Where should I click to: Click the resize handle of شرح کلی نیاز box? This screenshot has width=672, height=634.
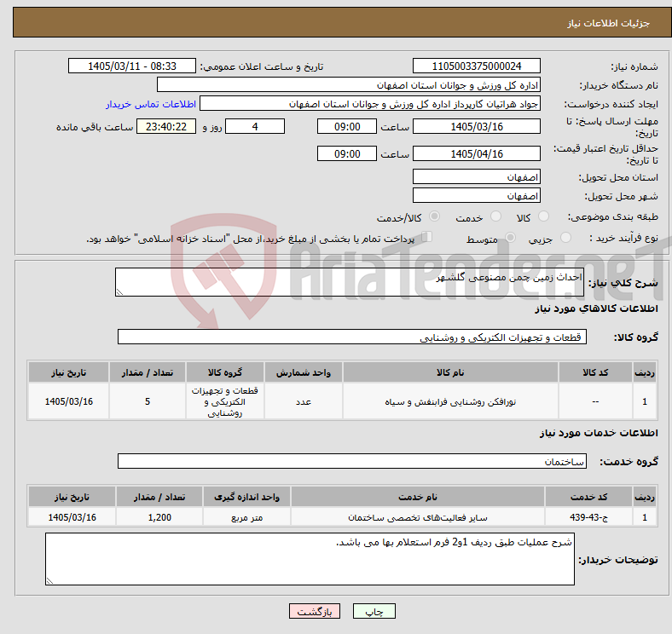pyautogui.click(x=119, y=291)
